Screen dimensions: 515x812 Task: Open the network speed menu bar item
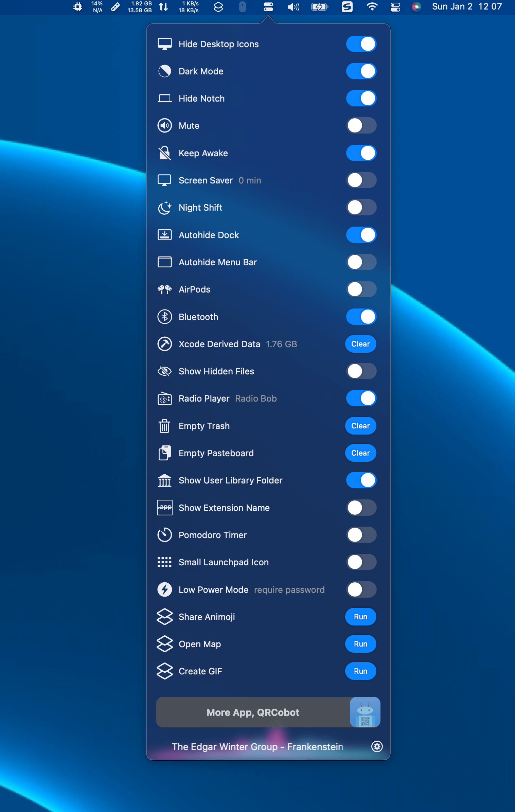pyautogui.click(x=179, y=7)
